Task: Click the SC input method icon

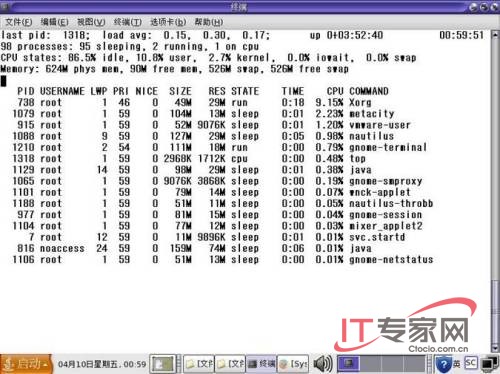Action: tap(470, 362)
